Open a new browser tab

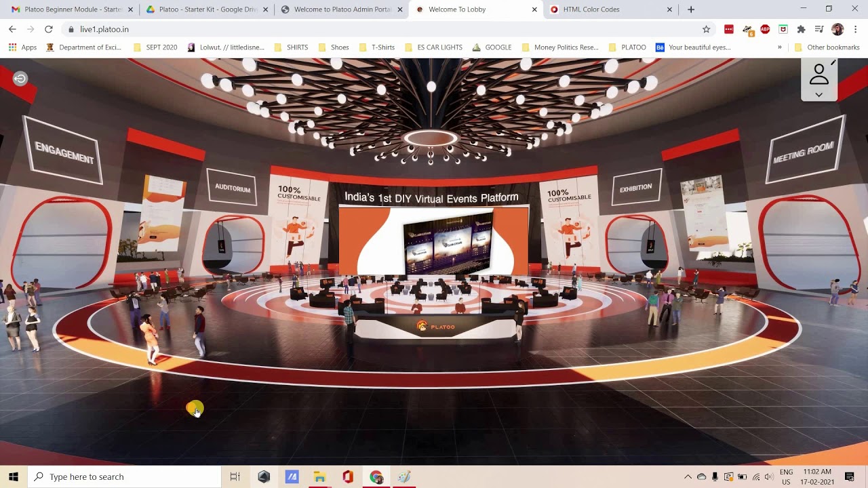pos(691,9)
